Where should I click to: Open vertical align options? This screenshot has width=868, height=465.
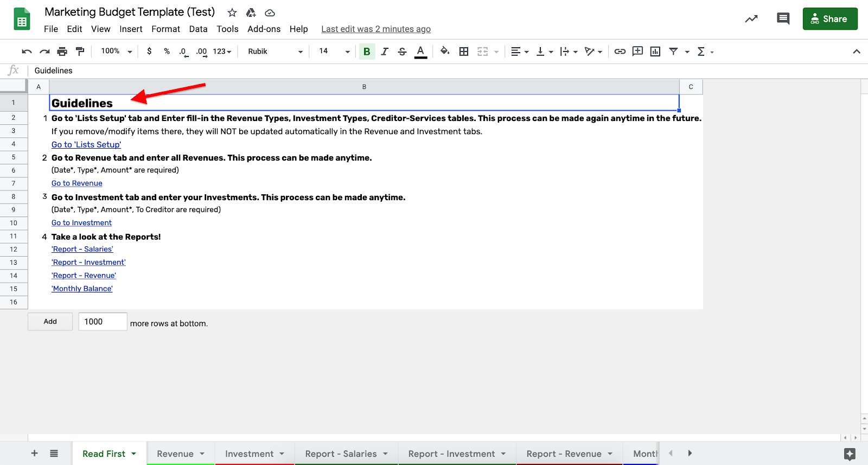tap(544, 52)
